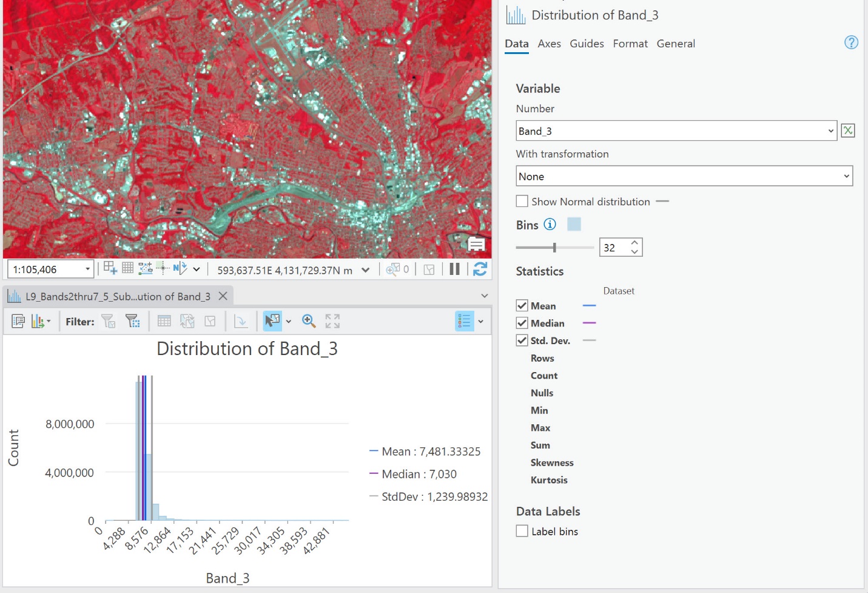The width and height of the screenshot is (868, 593).
Task: Open the chart Export menu icon
Action: click(x=41, y=321)
